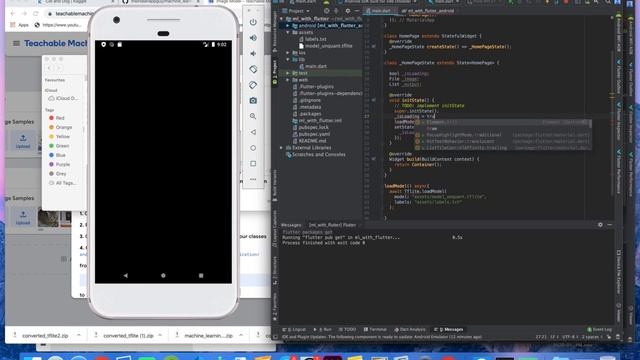Click Project panel settings gear icon

[x=348, y=11]
